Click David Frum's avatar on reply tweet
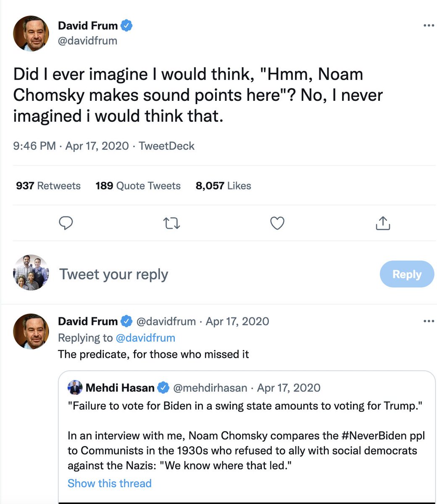The height and width of the screenshot is (504, 437). 31,331
